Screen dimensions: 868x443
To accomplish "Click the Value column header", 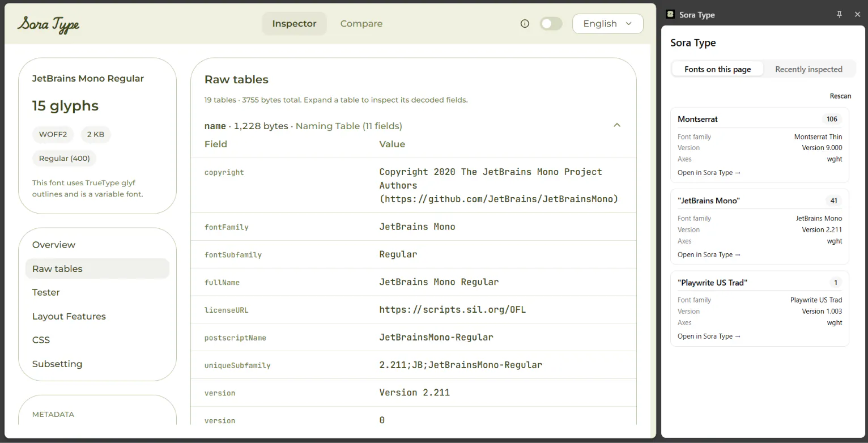I will (x=392, y=144).
